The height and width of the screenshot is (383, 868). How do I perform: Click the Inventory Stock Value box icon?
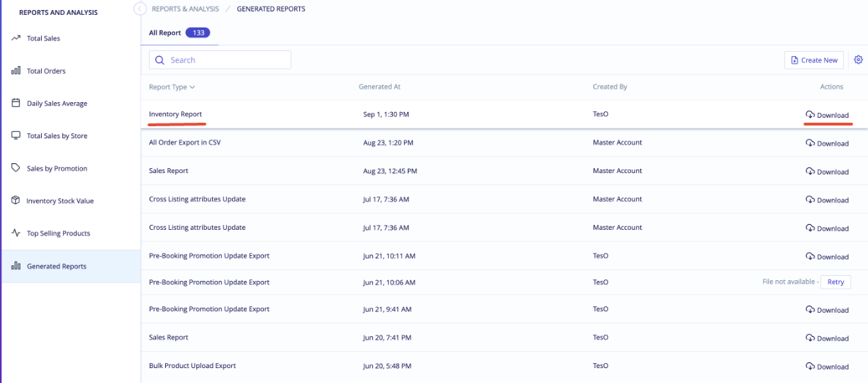pos(16,201)
